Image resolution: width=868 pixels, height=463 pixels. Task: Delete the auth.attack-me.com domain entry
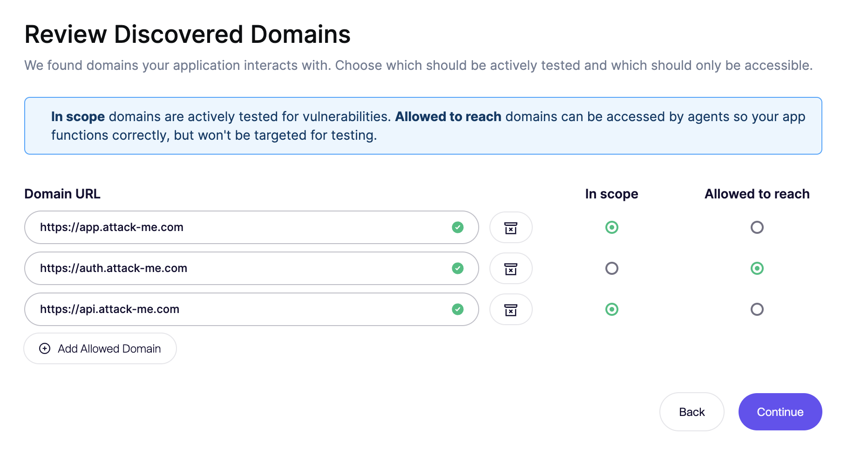[x=511, y=269]
